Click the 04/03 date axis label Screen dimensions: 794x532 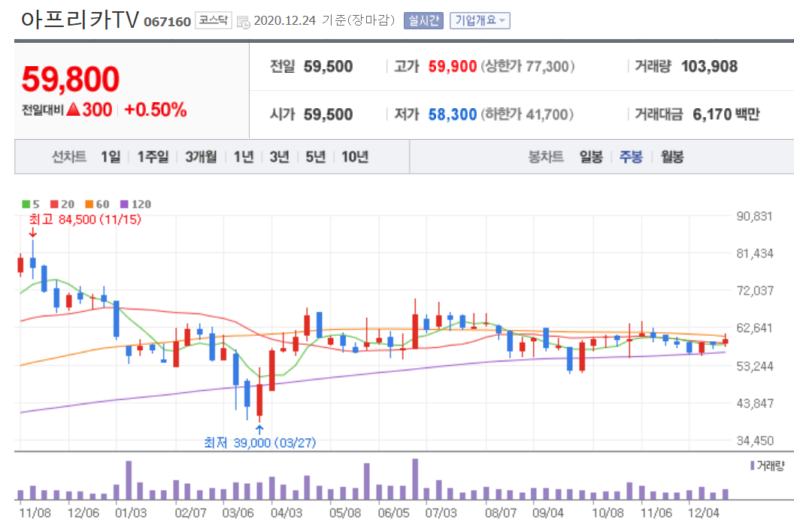286,512
